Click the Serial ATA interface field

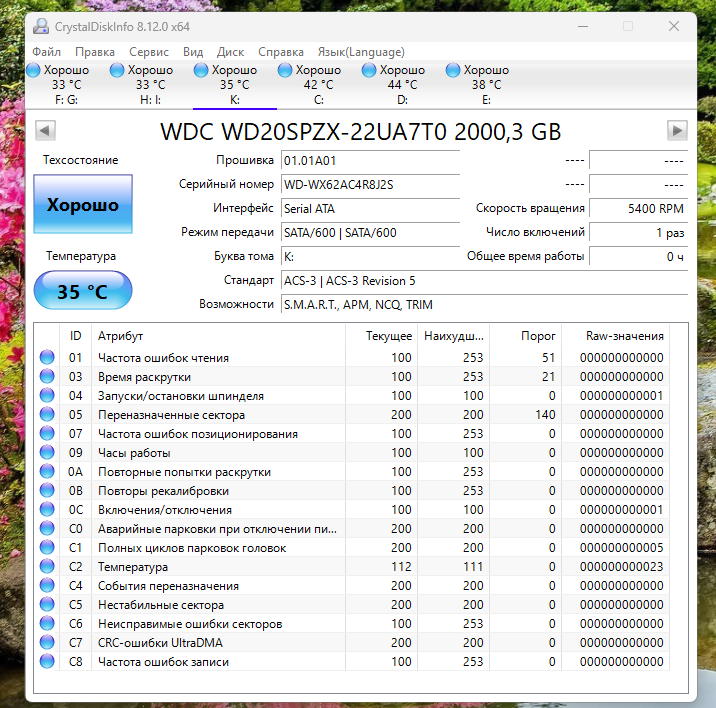(x=370, y=209)
